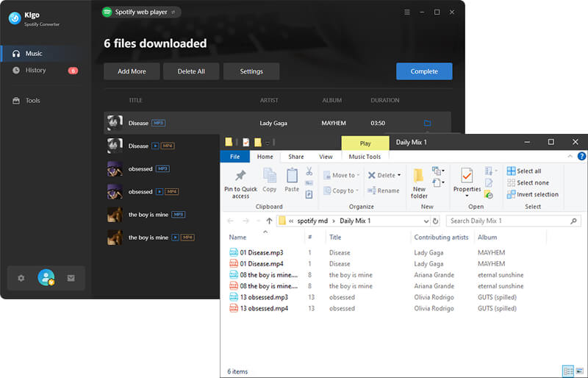
Task: Click the Play contextual tab header
Action: pyautogui.click(x=365, y=143)
